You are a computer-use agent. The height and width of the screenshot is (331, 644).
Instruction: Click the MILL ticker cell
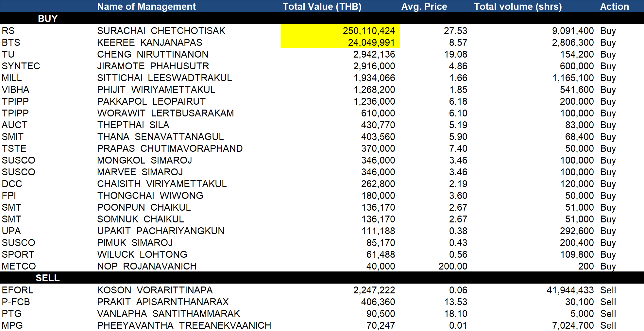point(12,78)
